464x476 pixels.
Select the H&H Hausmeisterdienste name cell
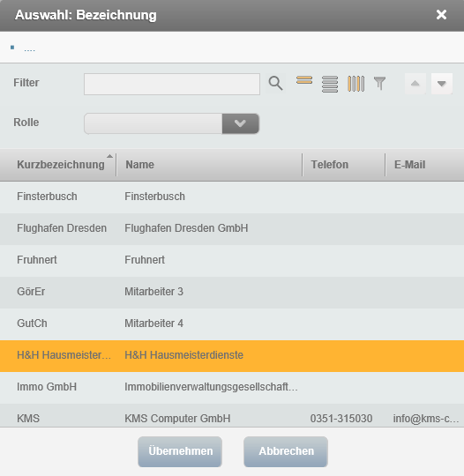click(x=183, y=355)
